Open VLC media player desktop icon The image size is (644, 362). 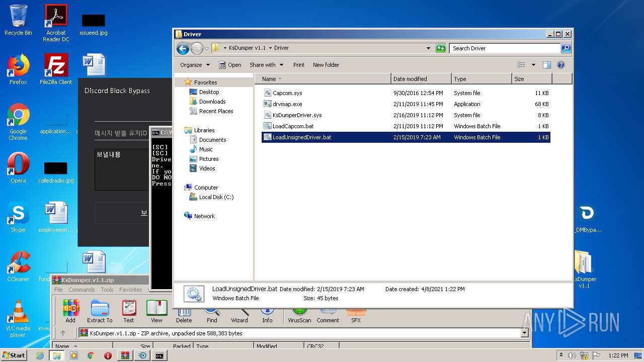18,319
